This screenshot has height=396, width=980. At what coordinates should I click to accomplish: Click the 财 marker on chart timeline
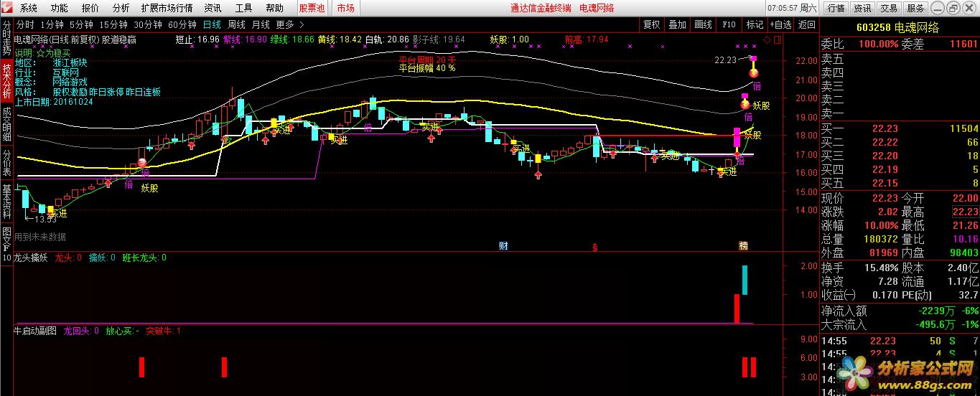tap(503, 246)
